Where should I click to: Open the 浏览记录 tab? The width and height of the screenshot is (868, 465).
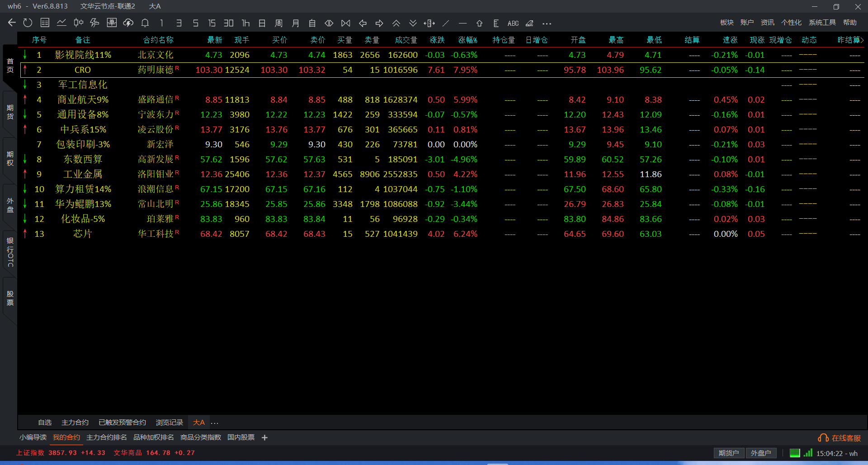tap(170, 422)
